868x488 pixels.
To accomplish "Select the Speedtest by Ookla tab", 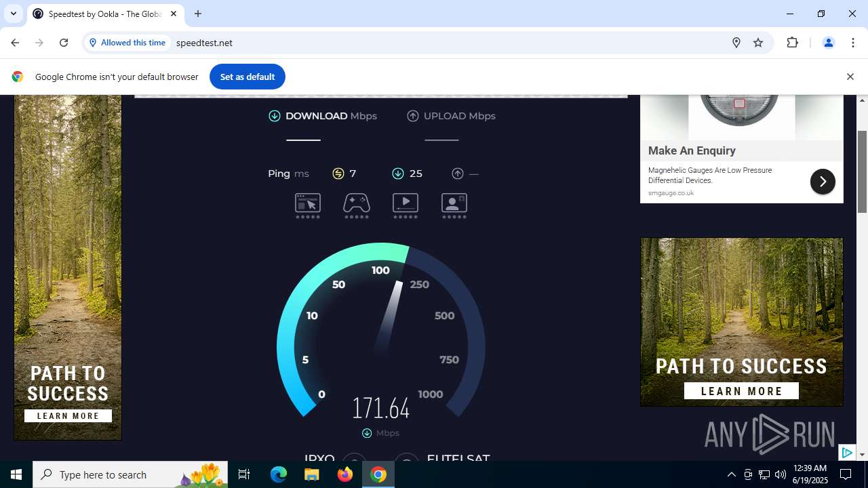I will (105, 14).
